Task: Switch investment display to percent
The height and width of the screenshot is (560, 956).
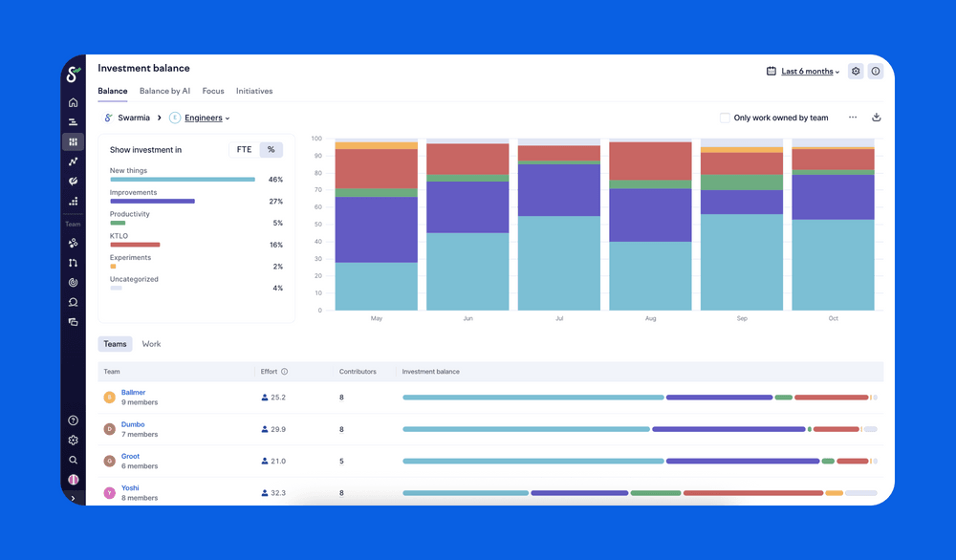Action: point(271,150)
